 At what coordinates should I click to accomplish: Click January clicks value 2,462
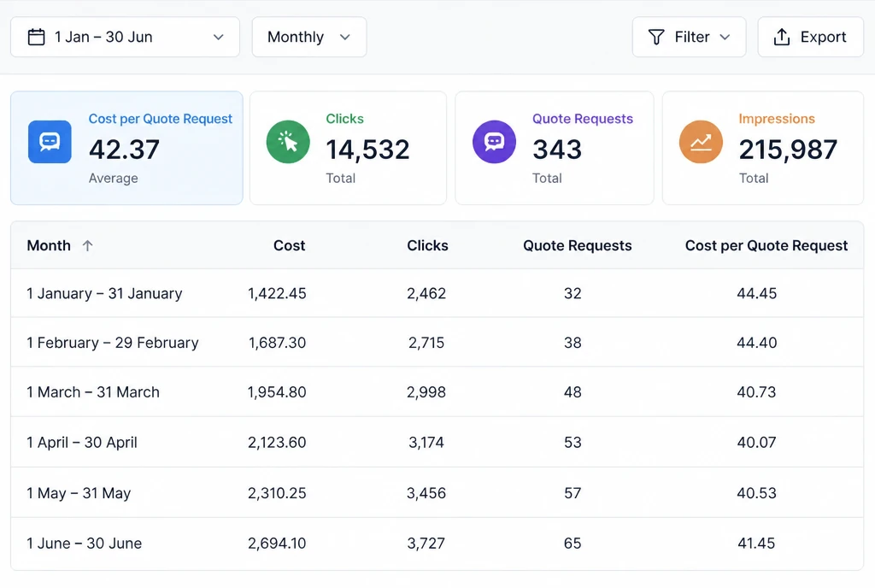tap(426, 293)
